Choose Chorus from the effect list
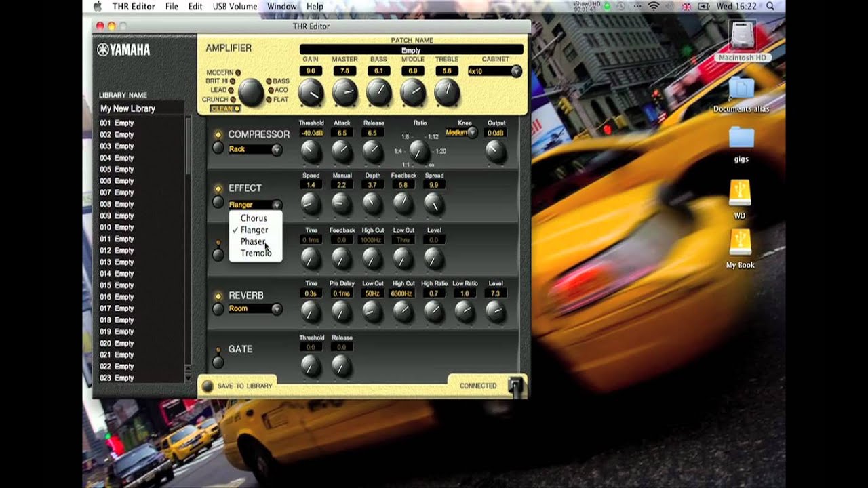 pyautogui.click(x=256, y=218)
